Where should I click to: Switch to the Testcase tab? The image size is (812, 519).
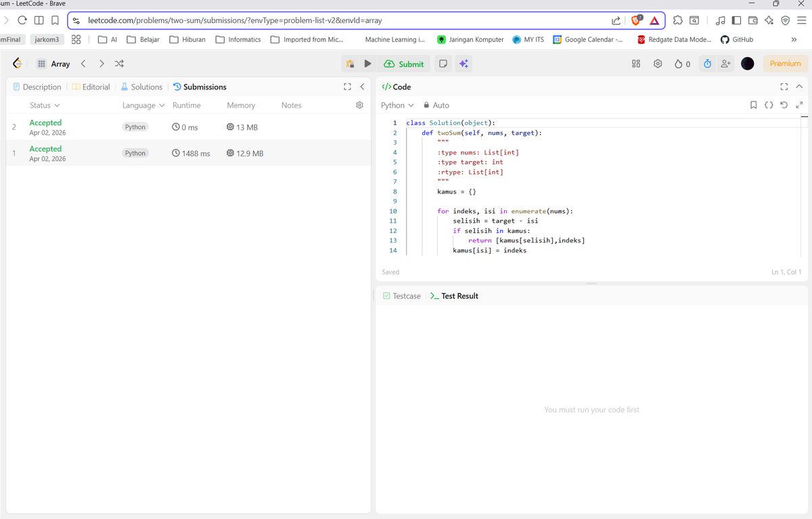tap(402, 296)
